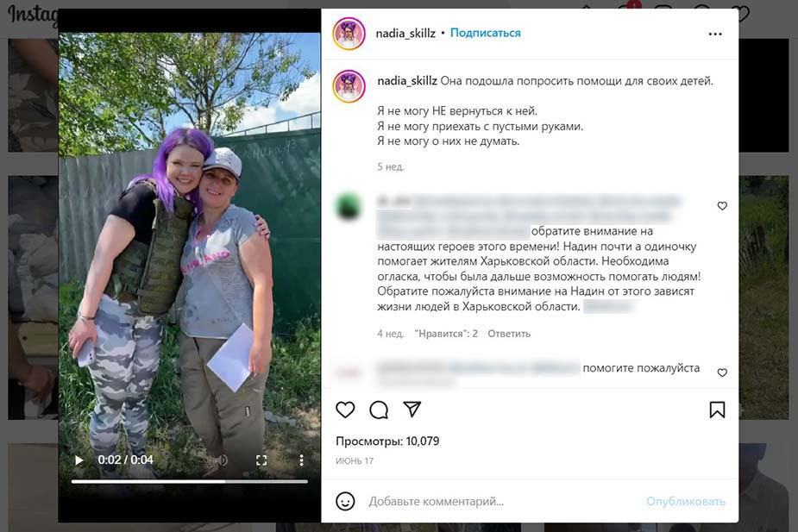The width and height of the screenshot is (798, 532).
Task: View likes on 'Нравится: 2'
Action: click(x=446, y=334)
